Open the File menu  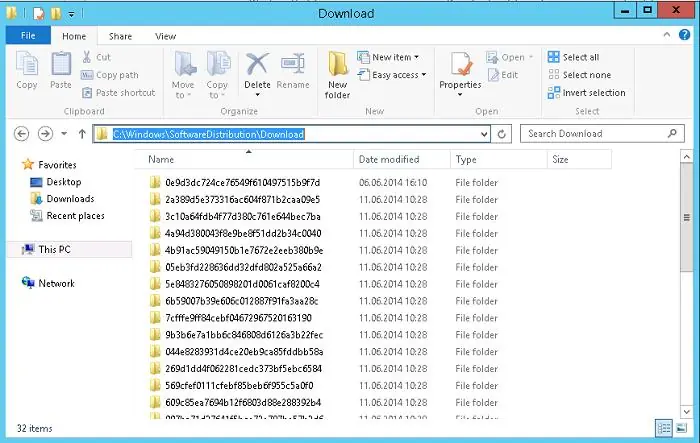(x=28, y=35)
